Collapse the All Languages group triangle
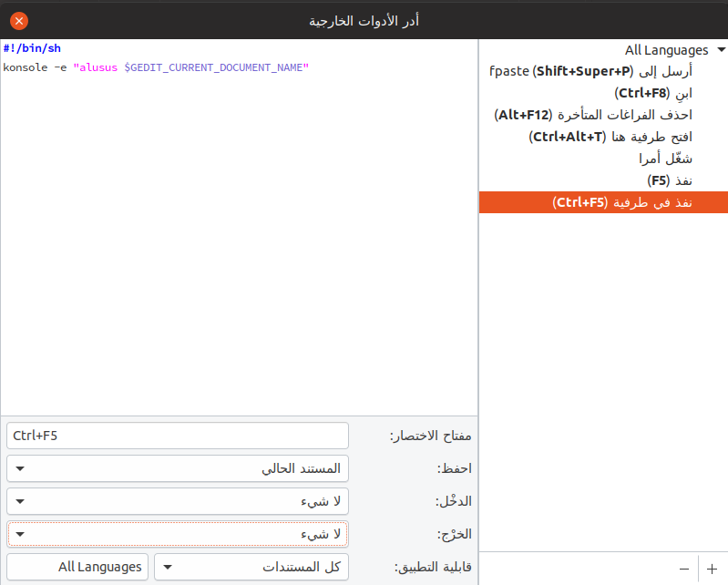The height and width of the screenshot is (585, 728). click(720, 50)
